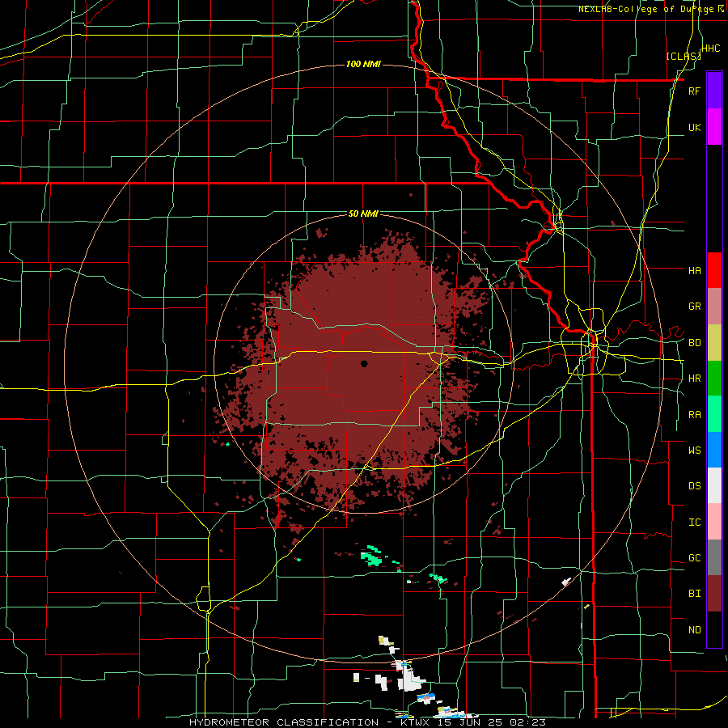Click the HHC product label
This screenshot has width=728, height=728.
coord(711,49)
